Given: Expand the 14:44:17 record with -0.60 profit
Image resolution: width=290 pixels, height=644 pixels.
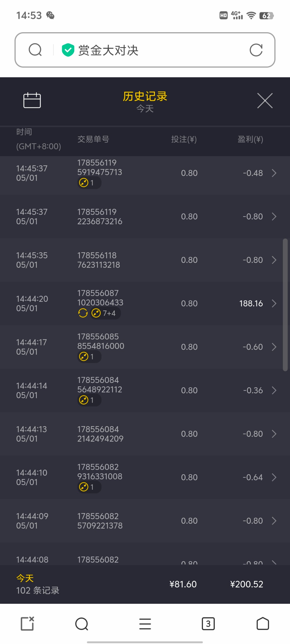Looking at the screenshot, I should pyautogui.click(x=274, y=347).
